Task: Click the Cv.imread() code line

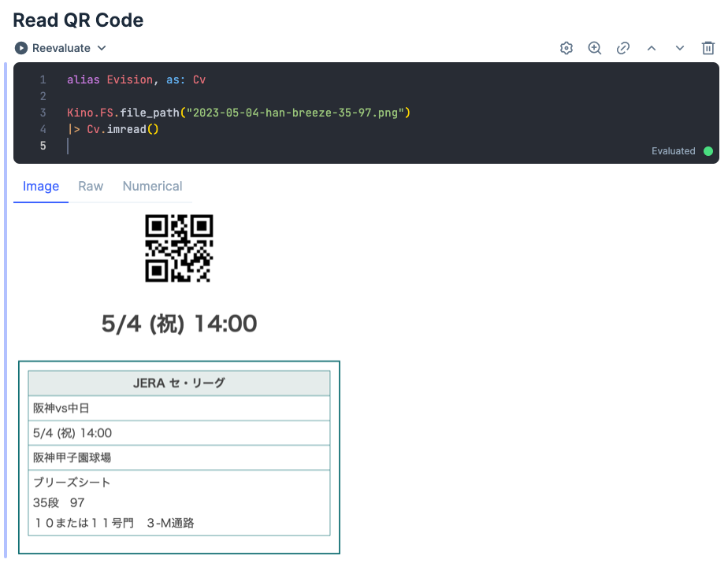Action: (x=113, y=129)
